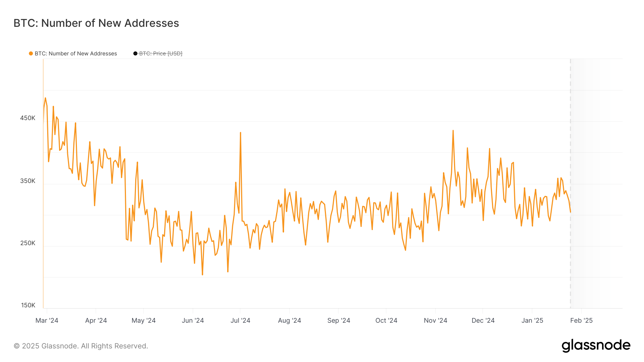Image resolution: width=644 pixels, height=362 pixels.
Task: Click the Sep '24 x-axis label
Action: 339,321
